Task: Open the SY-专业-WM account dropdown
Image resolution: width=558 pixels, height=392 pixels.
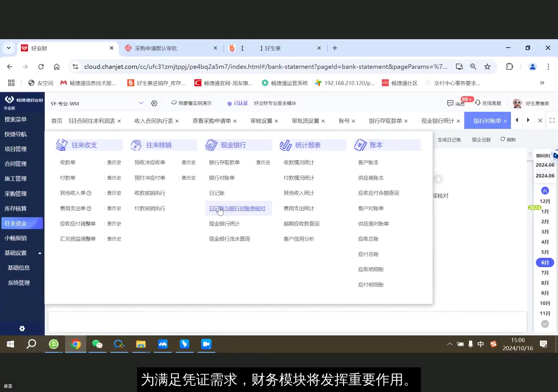Action: pyautogui.click(x=141, y=103)
